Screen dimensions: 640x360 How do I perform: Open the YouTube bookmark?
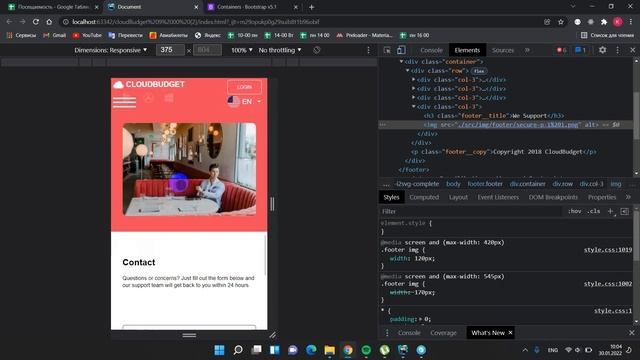(x=87, y=36)
